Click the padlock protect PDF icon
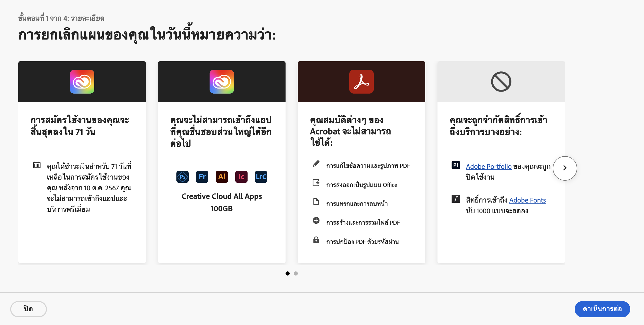 coord(316,240)
